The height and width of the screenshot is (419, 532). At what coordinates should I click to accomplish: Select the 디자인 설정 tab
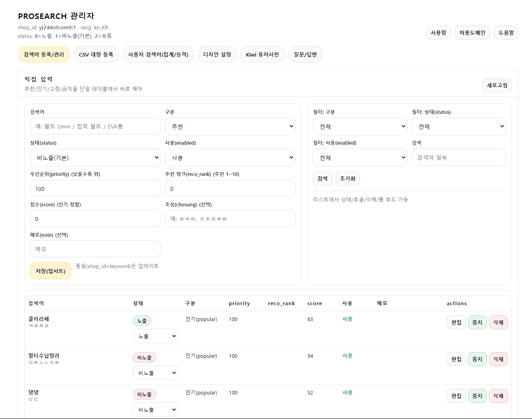pyautogui.click(x=217, y=54)
